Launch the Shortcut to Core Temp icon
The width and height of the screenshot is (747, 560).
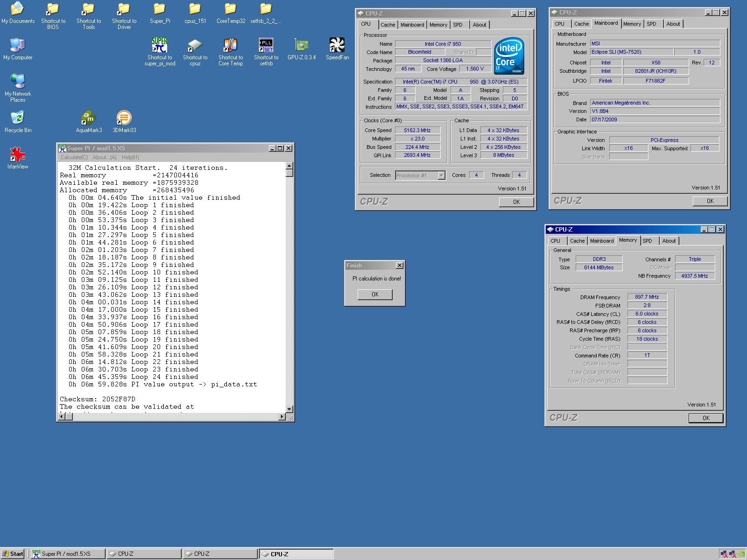(231, 52)
